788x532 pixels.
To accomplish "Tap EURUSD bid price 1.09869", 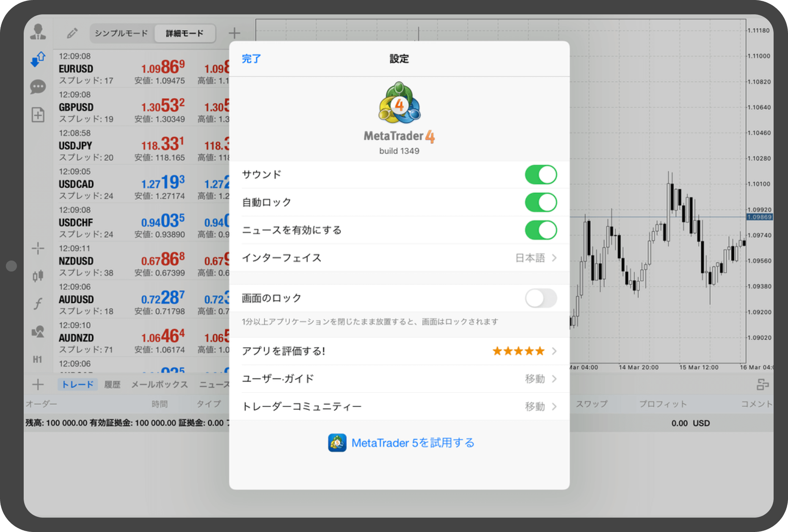I will 163,67.
